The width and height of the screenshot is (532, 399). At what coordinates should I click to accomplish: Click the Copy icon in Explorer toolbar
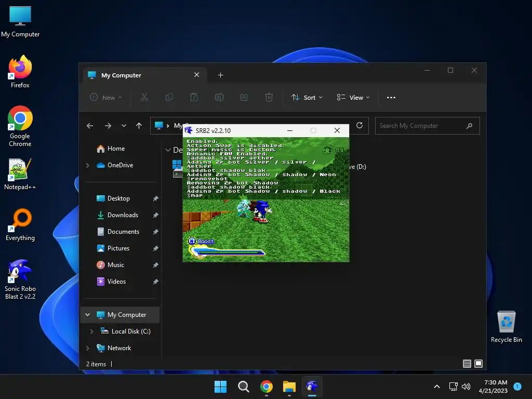(169, 97)
